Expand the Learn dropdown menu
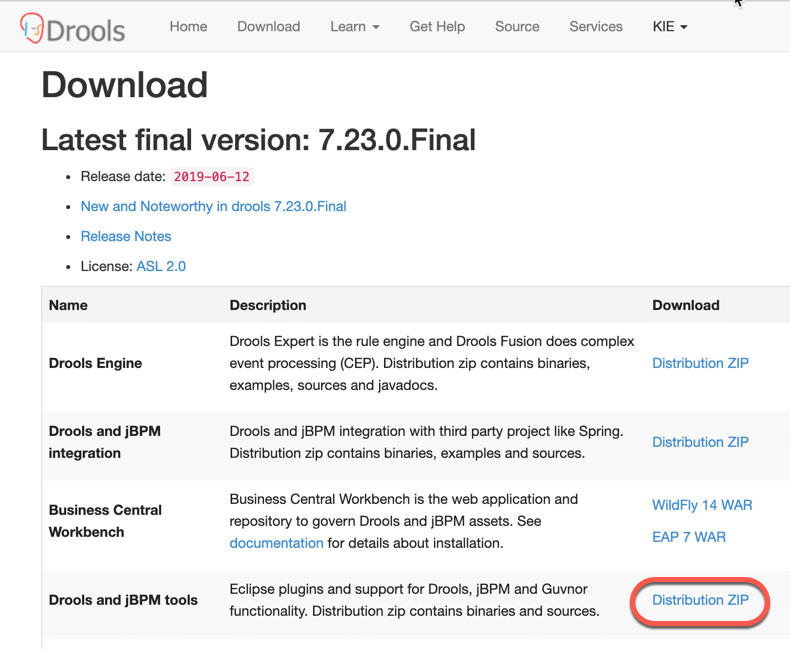Image resolution: width=790 pixels, height=649 pixels. point(354,27)
